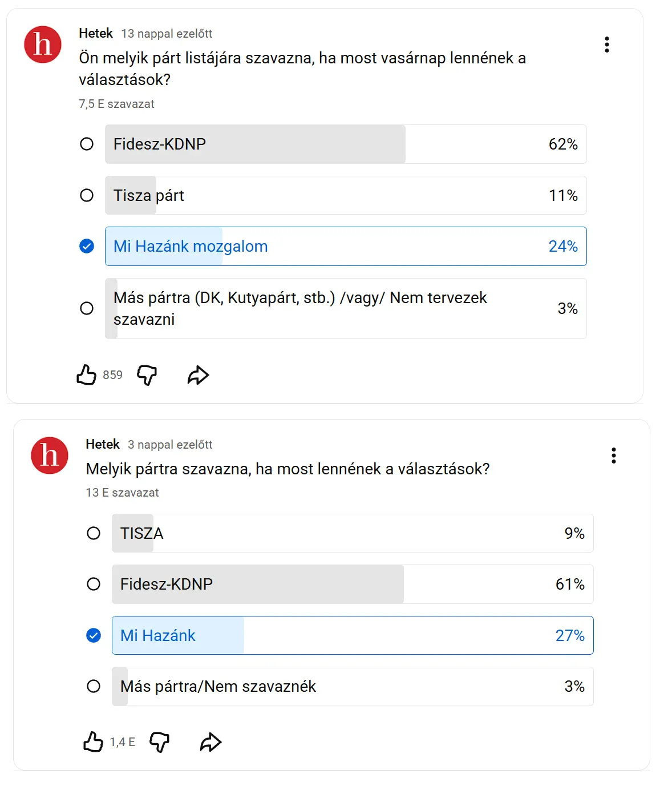The height and width of the screenshot is (794, 672).
Task: Choose Fidesz-KDNP 61% result bar
Action: click(353, 584)
